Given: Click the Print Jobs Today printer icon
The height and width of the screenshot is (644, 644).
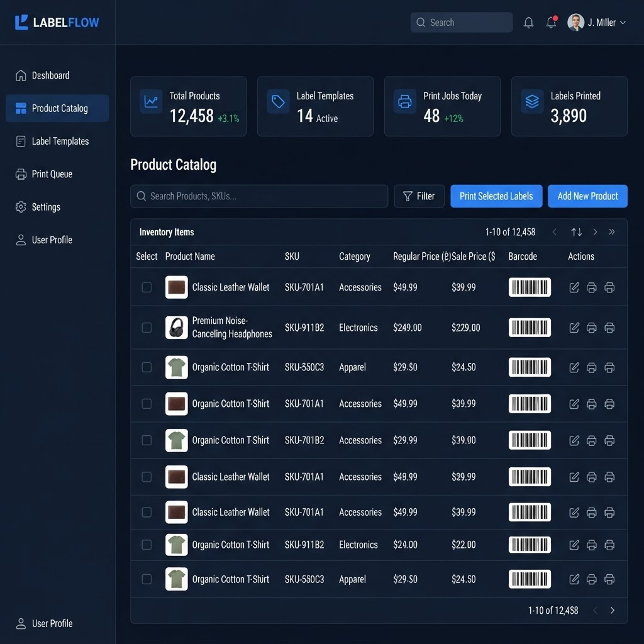Looking at the screenshot, I should pyautogui.click(x=405, y=101).
